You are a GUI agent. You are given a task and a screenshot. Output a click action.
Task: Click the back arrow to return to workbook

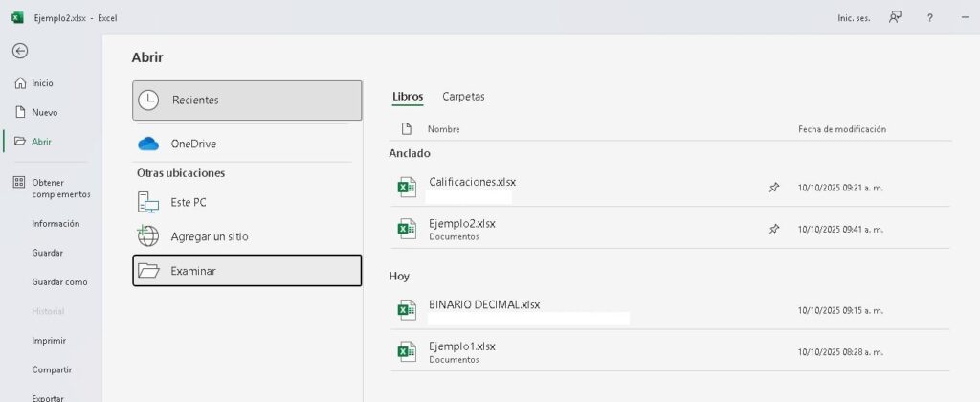(20, 51)
